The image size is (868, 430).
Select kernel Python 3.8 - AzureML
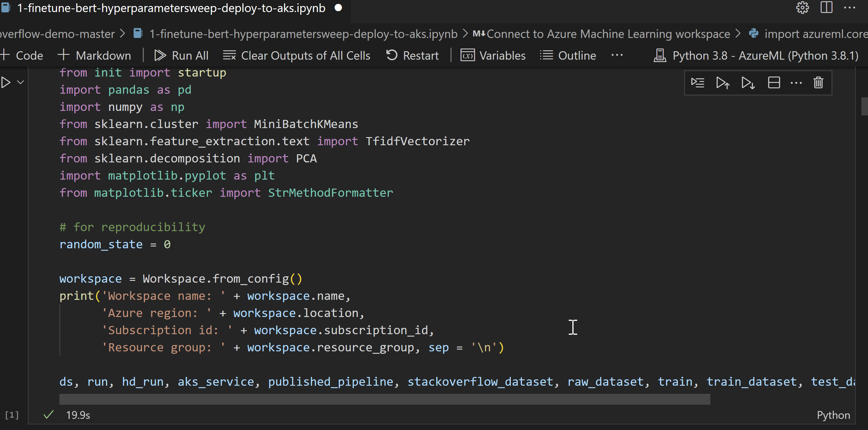coord(756,55)
